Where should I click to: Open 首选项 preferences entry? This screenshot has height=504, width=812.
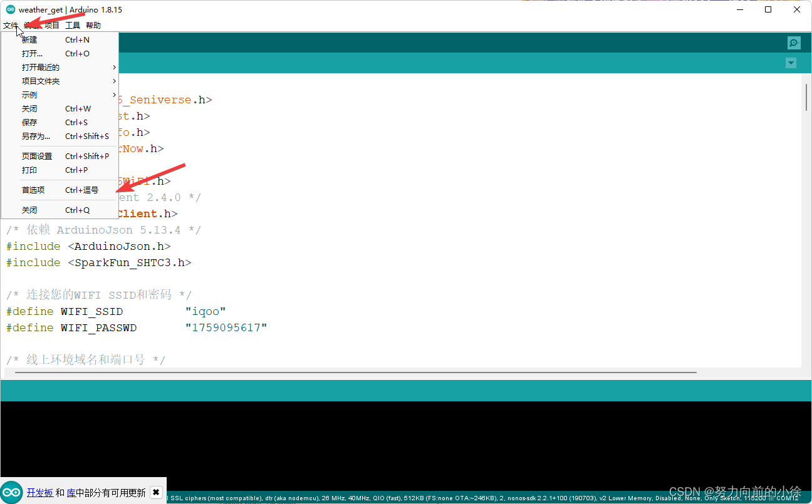click(60, 190)
